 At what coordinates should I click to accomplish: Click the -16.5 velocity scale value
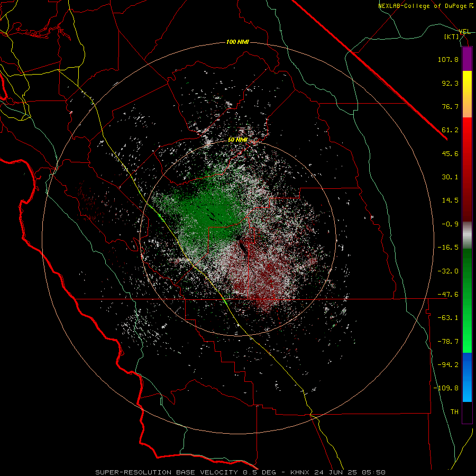click(448, 248)
